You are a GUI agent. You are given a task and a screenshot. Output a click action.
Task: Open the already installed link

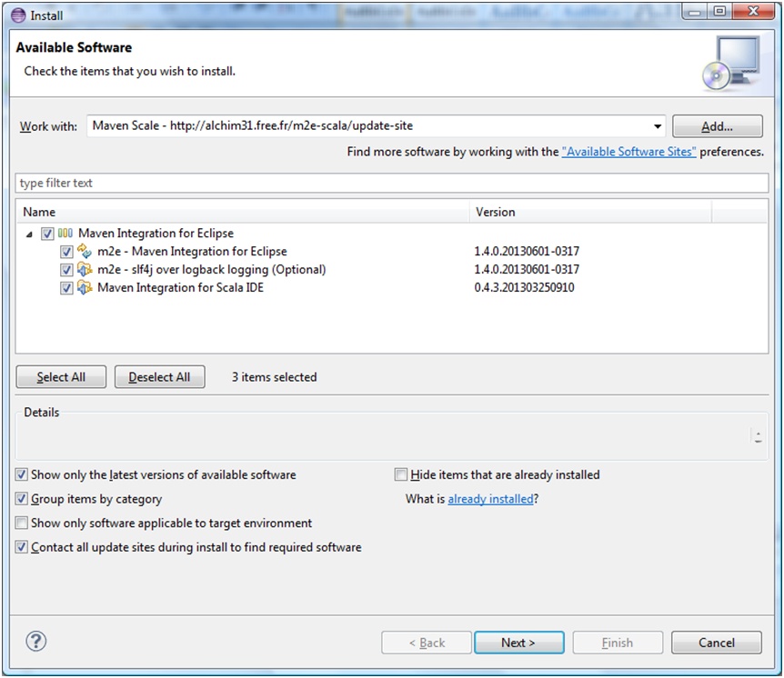point(490,499)
